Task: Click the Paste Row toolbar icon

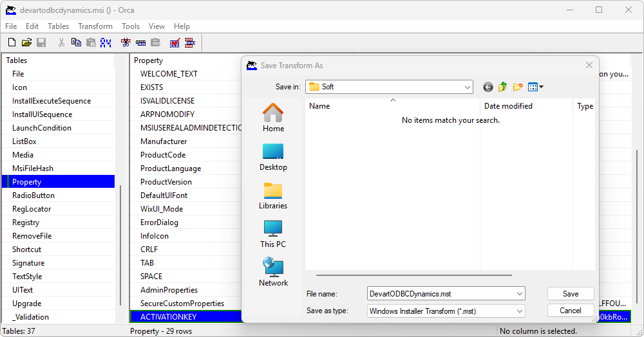Action: (155, 42)
